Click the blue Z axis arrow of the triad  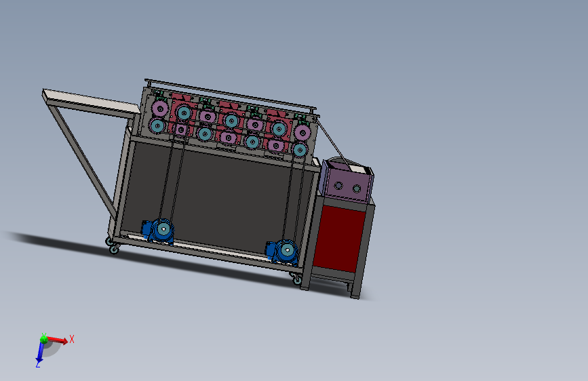click(40, 353)
